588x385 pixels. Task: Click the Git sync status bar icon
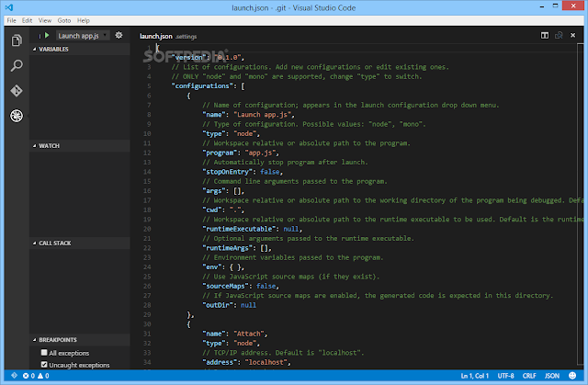click(15, 375)
